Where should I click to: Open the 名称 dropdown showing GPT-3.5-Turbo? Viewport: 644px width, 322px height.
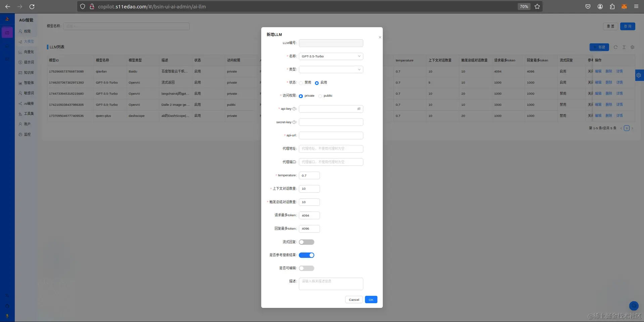point(331,56)
